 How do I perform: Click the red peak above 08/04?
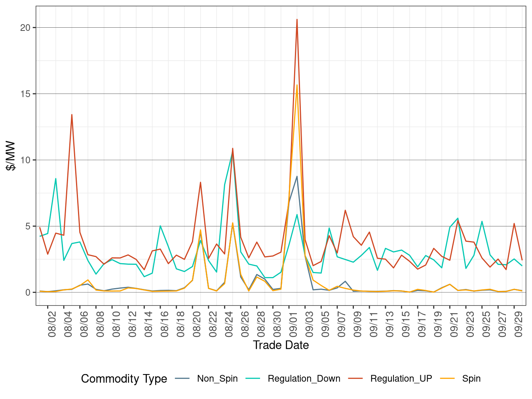(x=72, y=115)
